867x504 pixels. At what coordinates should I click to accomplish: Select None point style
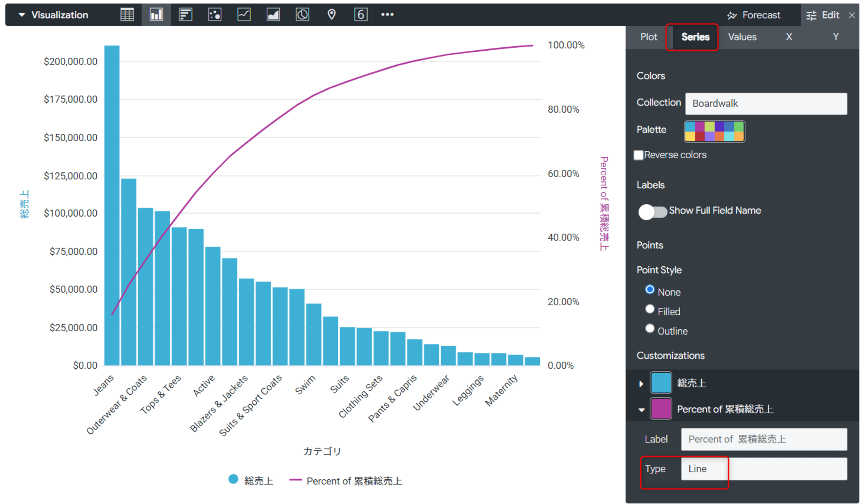coord(649,289)
